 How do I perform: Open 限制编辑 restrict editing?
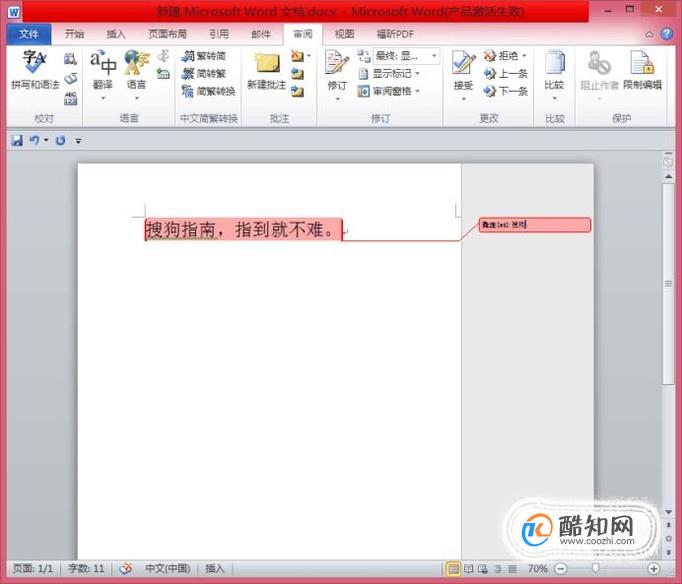tap(642, 70)
